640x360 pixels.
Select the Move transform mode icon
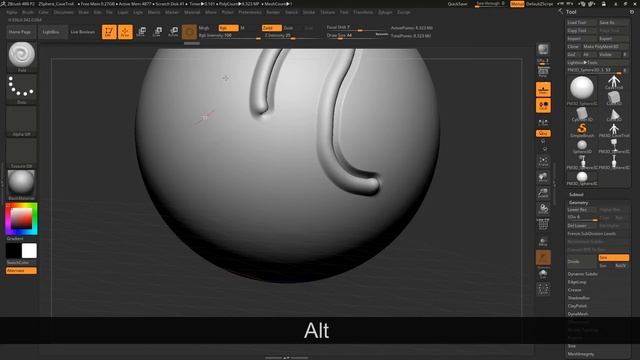pyautogui.click(x=141, y=32)
